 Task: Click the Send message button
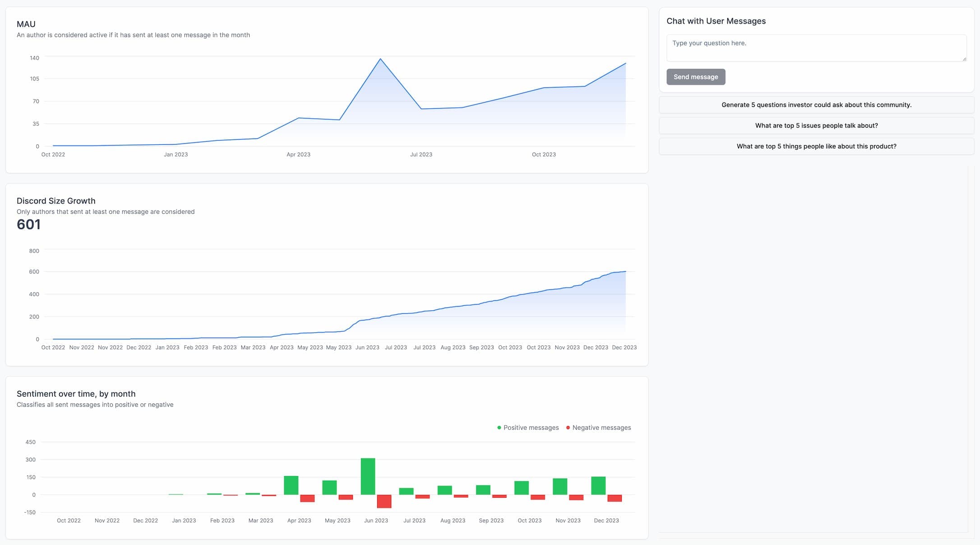(x=696, y=77)
